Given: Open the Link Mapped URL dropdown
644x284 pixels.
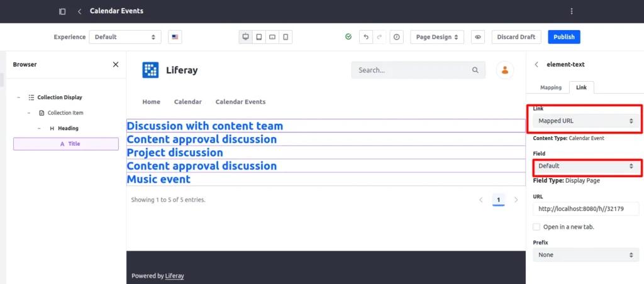Looking at the screenshot, I should coord(586,121).
